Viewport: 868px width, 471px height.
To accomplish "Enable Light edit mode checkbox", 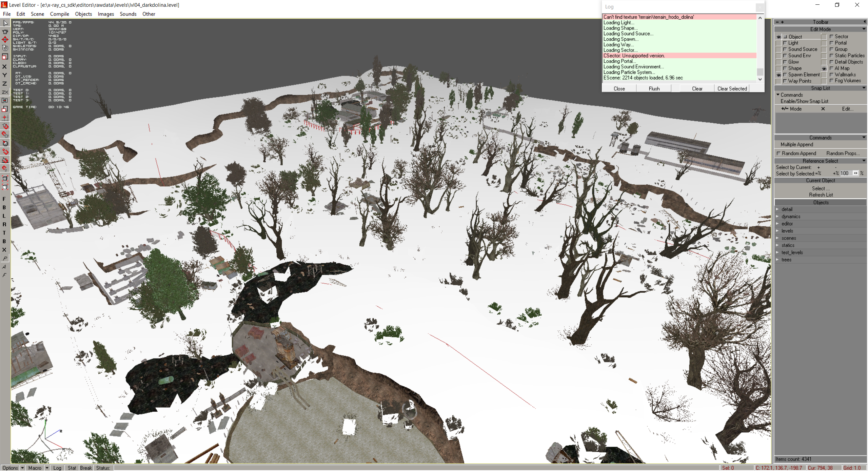I will point(785,43).
